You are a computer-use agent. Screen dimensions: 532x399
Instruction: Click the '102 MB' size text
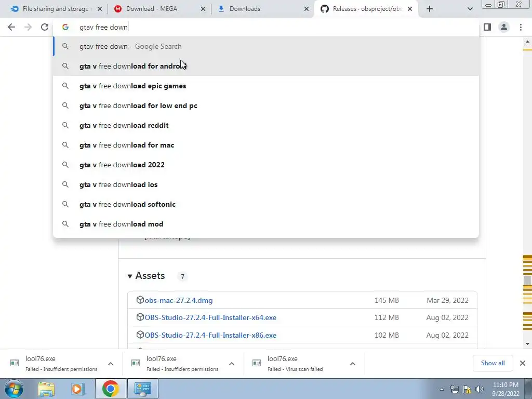(x=387, y=335)
